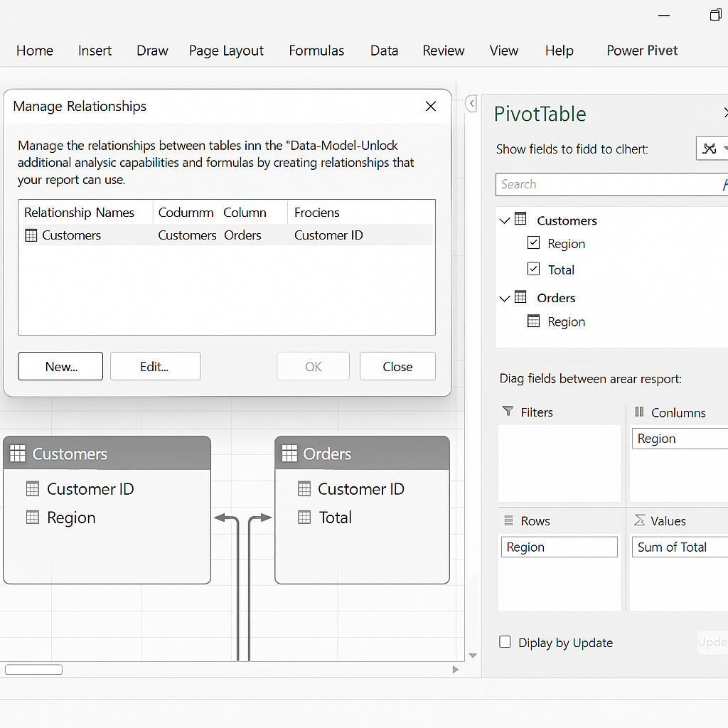The height and width of the screenshot is (728, 728).
Task: Open the Insert ribbon tab
Action: coord(95,50)
